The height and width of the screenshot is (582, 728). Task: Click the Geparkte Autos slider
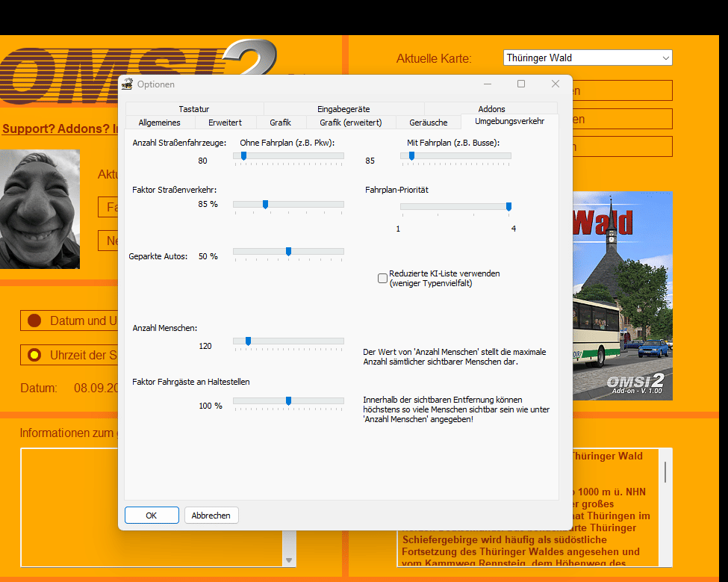pyautogui.click(x=288, y=252)
